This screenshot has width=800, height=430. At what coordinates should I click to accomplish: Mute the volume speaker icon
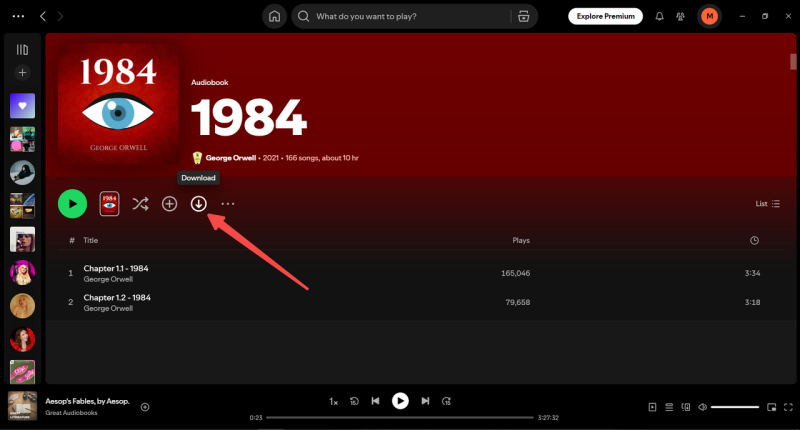tap(703, 407)
